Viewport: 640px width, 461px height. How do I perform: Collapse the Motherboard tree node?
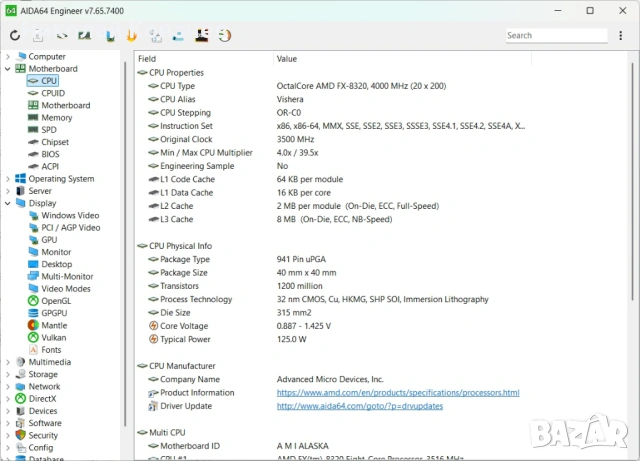tap(8, 69)
